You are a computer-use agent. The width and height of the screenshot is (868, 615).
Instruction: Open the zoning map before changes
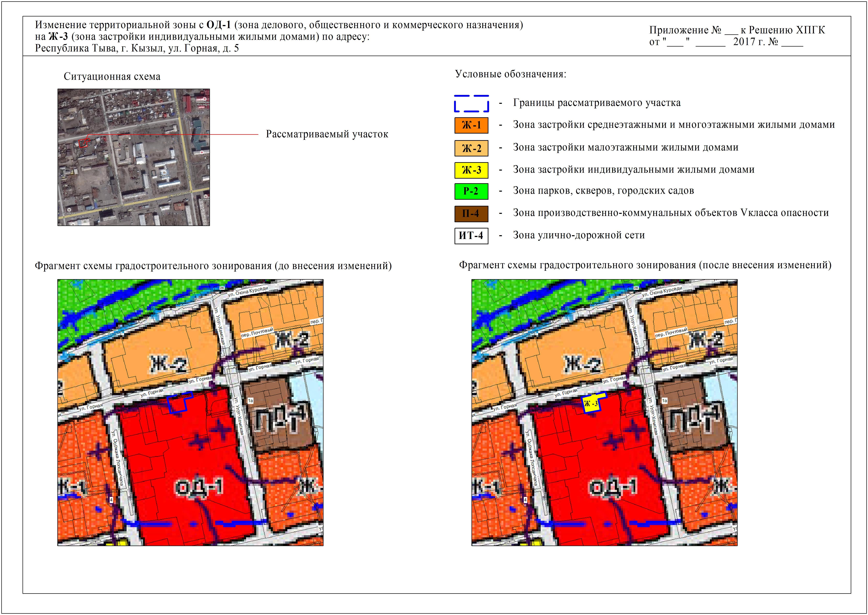(190, 412)
